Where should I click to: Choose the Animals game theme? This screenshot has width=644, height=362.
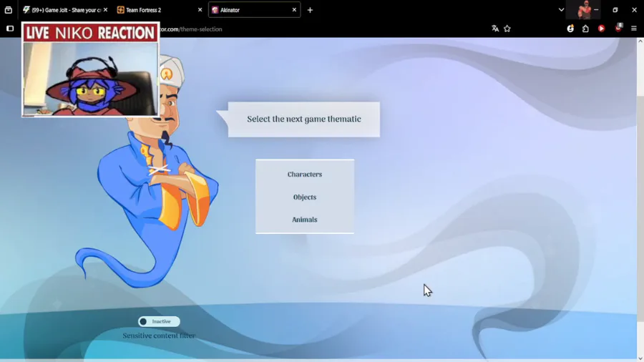tap(304, 220)
